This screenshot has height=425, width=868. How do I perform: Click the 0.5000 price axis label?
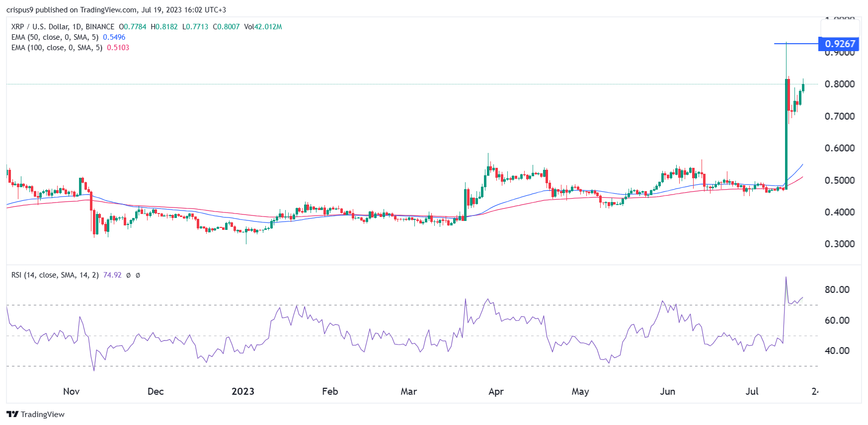pyautogui.click(x=840, y=180)
